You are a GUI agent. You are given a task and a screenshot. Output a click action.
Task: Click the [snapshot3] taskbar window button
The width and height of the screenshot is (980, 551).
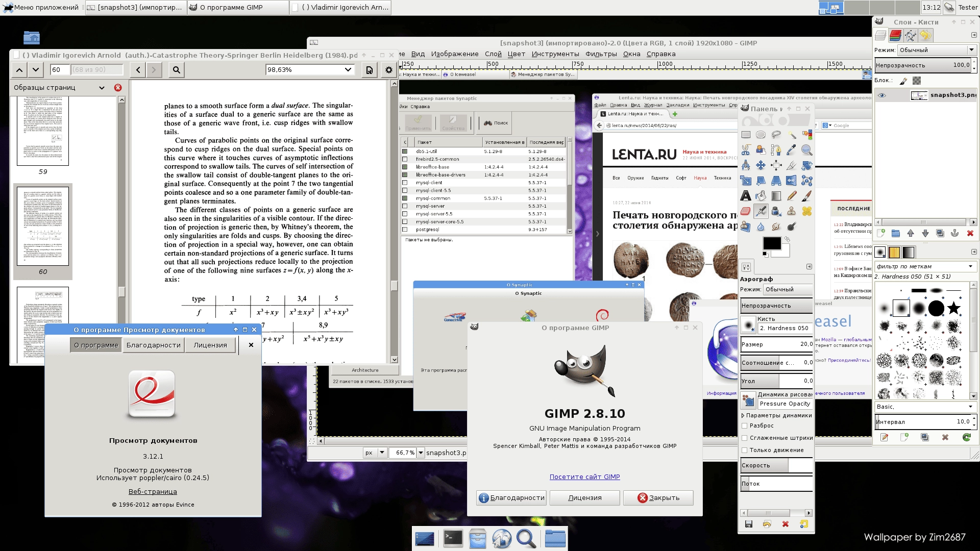coord(135,7)
